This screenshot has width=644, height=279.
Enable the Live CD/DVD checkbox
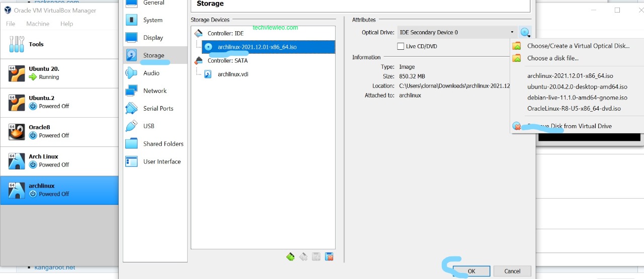click(400, 46)
